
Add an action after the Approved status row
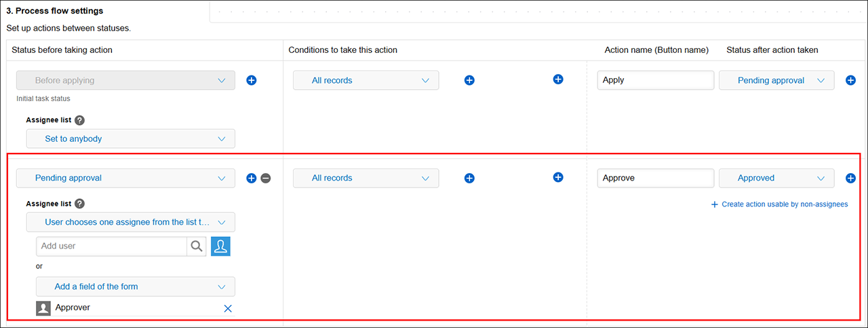(x=850, y=178)
